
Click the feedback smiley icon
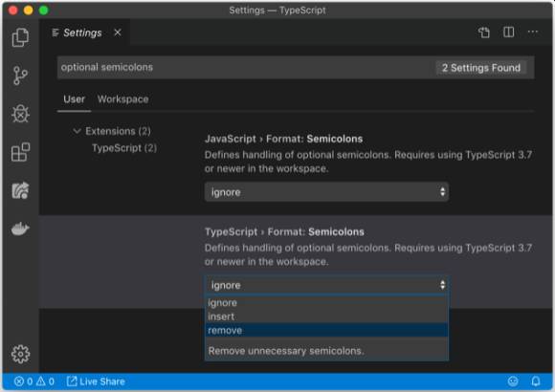point(513,381)
